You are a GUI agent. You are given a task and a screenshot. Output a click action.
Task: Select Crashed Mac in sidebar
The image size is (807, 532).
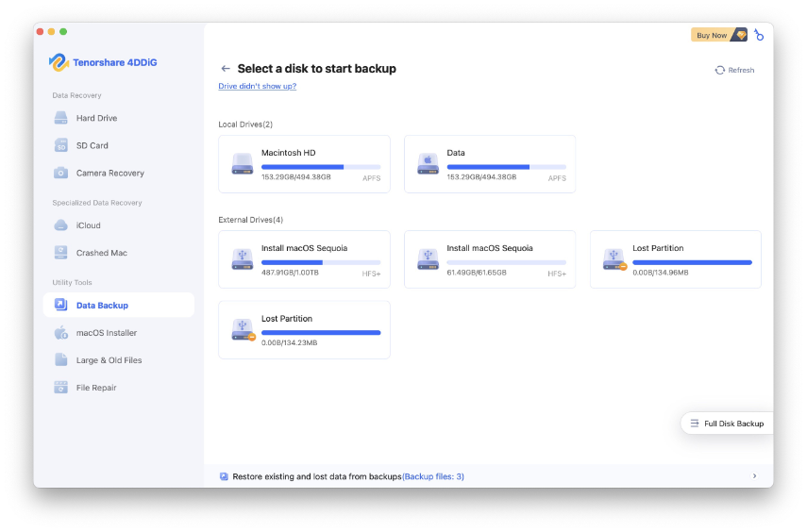click(x=118, y=253)
